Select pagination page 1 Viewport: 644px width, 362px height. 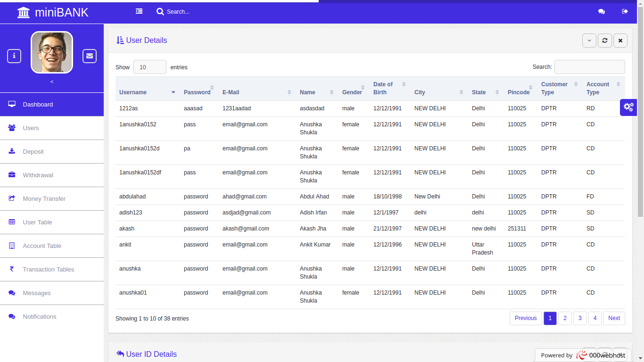coord(550,318)
